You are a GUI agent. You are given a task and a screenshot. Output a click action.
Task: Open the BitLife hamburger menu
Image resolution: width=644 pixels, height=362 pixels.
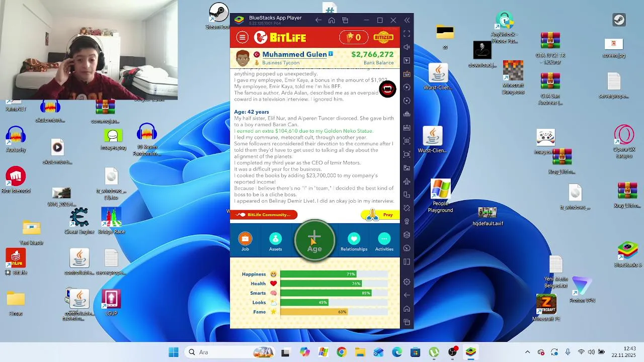243,37
